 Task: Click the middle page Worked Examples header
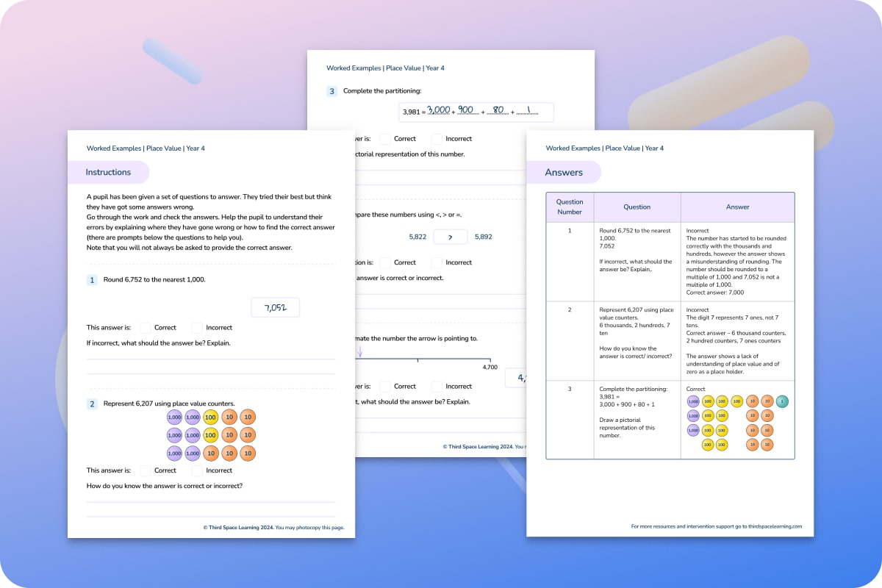(x=385, y=68)
